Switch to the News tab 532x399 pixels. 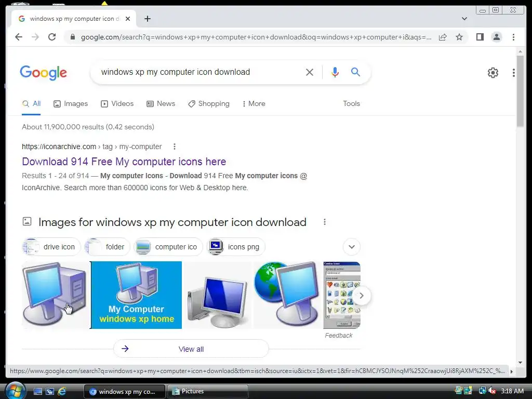(161, 104)
